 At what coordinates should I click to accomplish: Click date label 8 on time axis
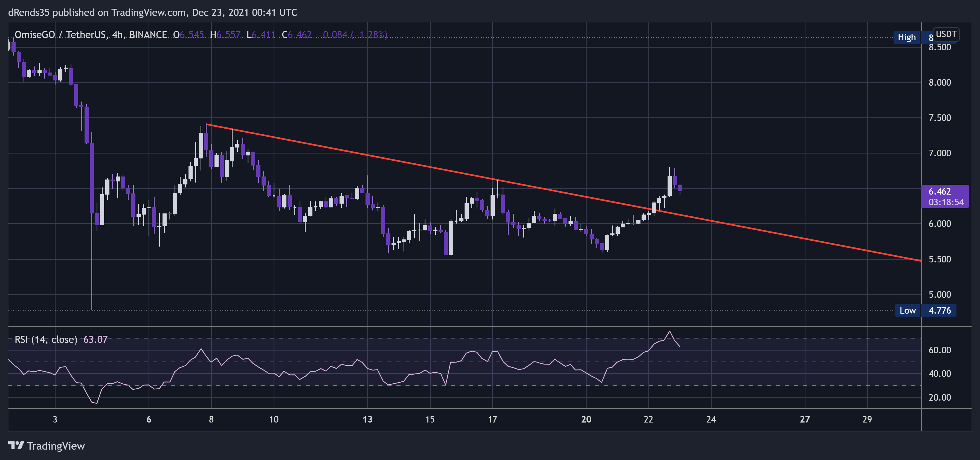[211, 419]
